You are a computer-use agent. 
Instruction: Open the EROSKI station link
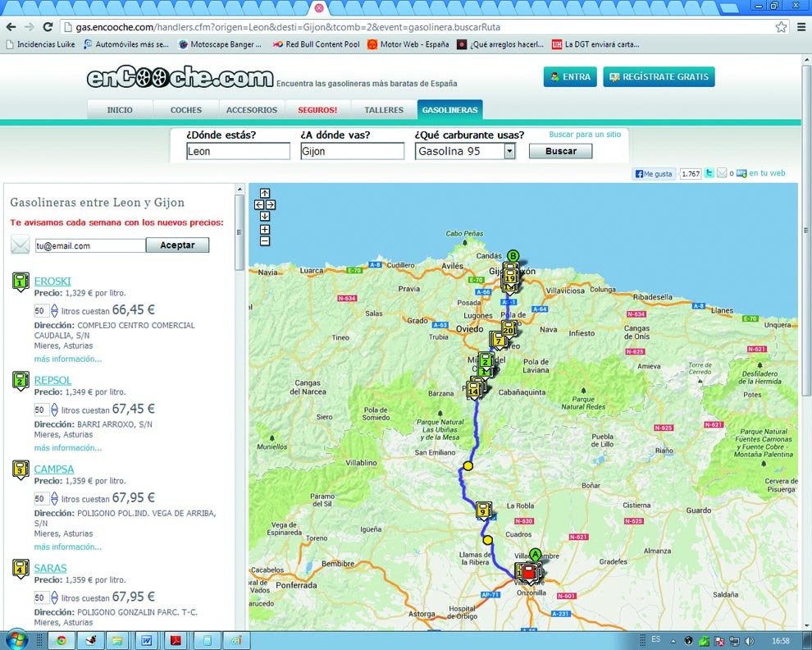(x=52, y=281)
